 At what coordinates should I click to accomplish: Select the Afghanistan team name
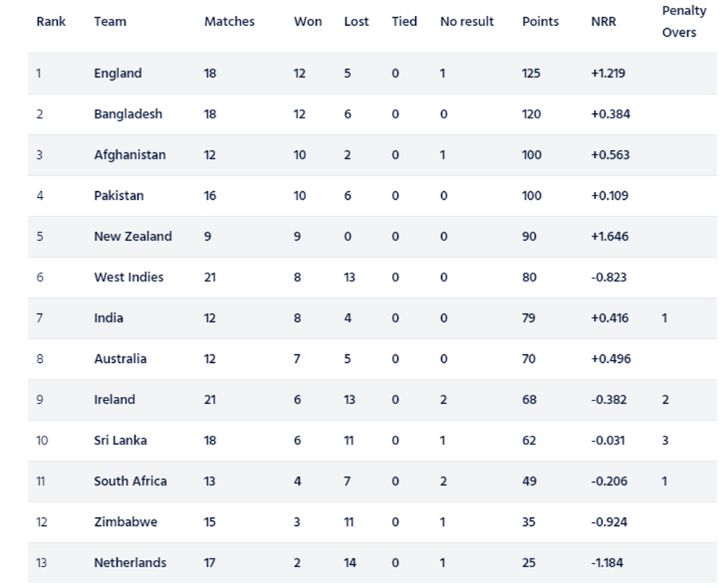point(130,155)
